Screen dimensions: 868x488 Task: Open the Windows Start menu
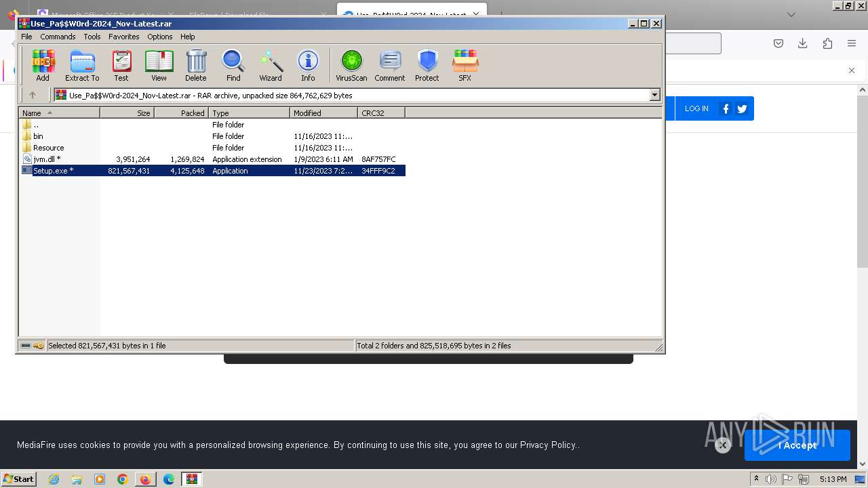coord(18,479)
